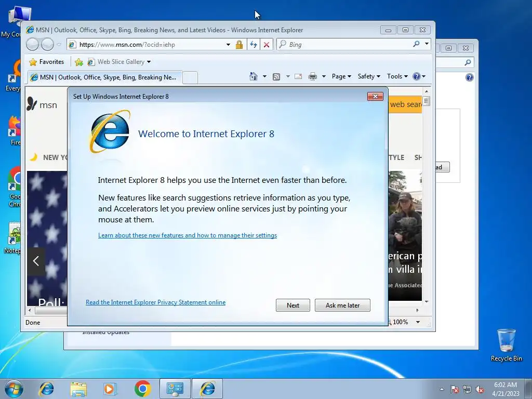Choose Ask me later button

click(x=342, y=305)
